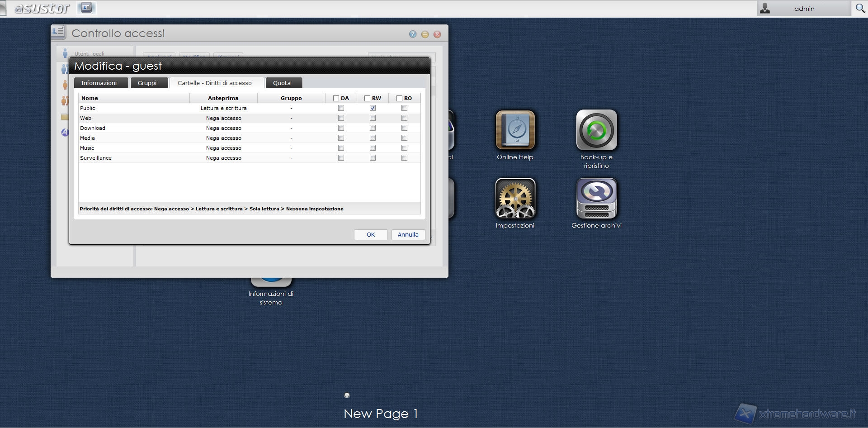Uncheck RW permission for Public folder

(x=373, y=108)
